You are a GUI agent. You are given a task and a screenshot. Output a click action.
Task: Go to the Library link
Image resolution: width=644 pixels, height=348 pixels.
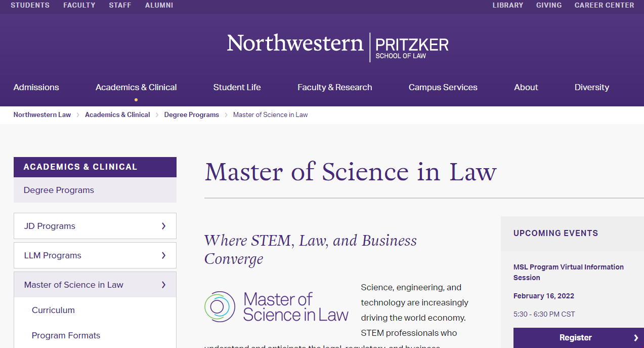(x=508, y=5)
